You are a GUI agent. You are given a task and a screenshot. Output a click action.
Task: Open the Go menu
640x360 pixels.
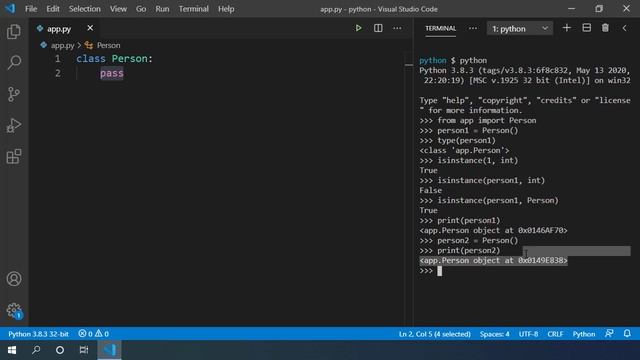(141, 9)
